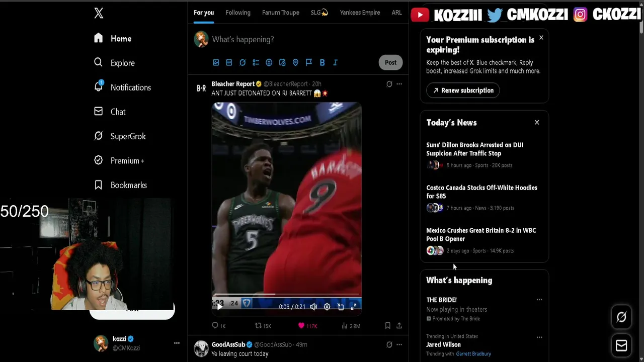The image size is (644, 362).
Task: Click the Garrett Bradbury trending link
Action: pyautogui.click(x=473, y=354)
